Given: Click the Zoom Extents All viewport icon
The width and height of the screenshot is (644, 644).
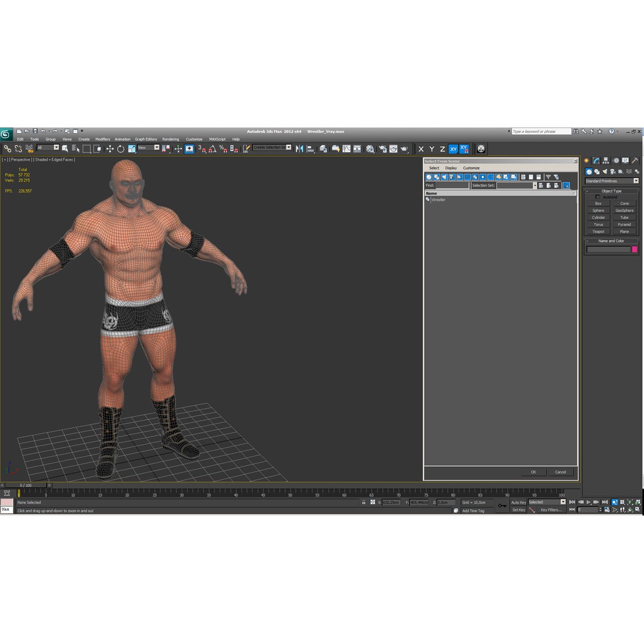Looking at the screenshot, I should pos(638,502).
